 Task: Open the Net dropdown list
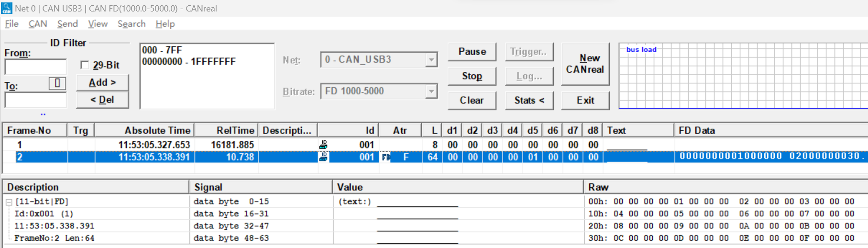click(431, 60)
